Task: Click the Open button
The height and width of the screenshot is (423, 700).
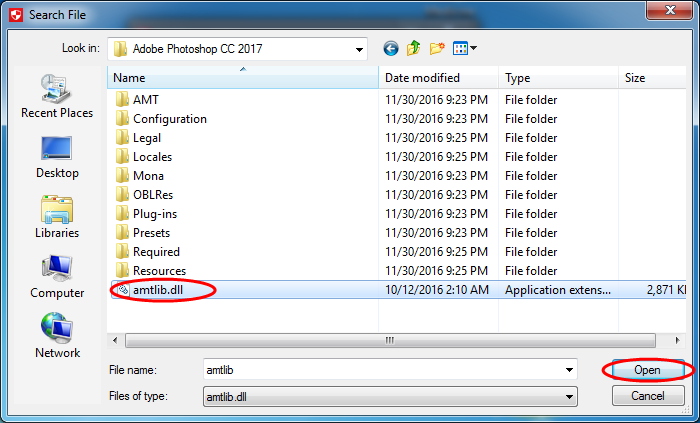Action: pyautogui.click(x=648, y=370)
